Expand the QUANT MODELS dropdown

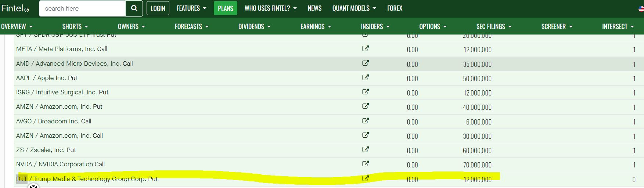coord(354,8)
